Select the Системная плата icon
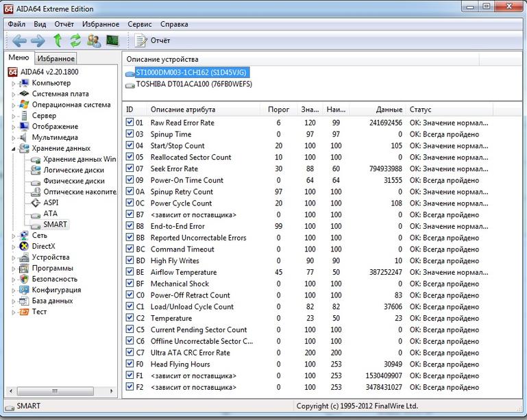 click(x=24, y=94)
